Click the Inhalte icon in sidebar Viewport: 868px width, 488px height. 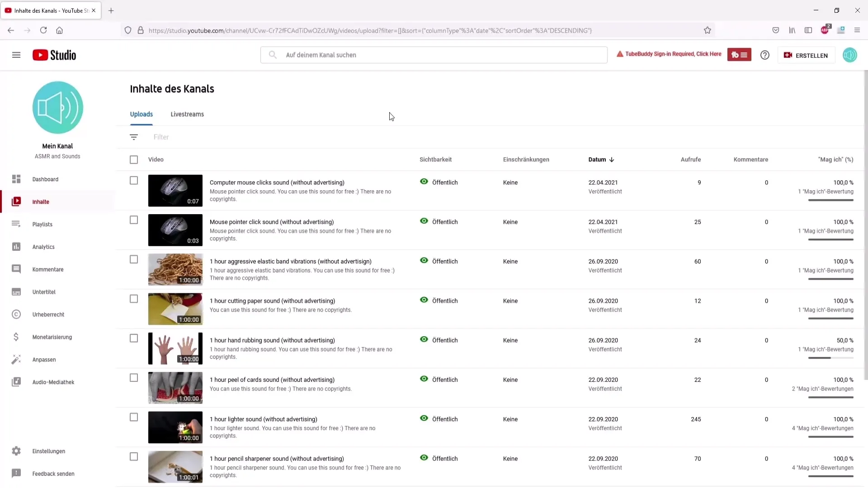pos(16,202)
